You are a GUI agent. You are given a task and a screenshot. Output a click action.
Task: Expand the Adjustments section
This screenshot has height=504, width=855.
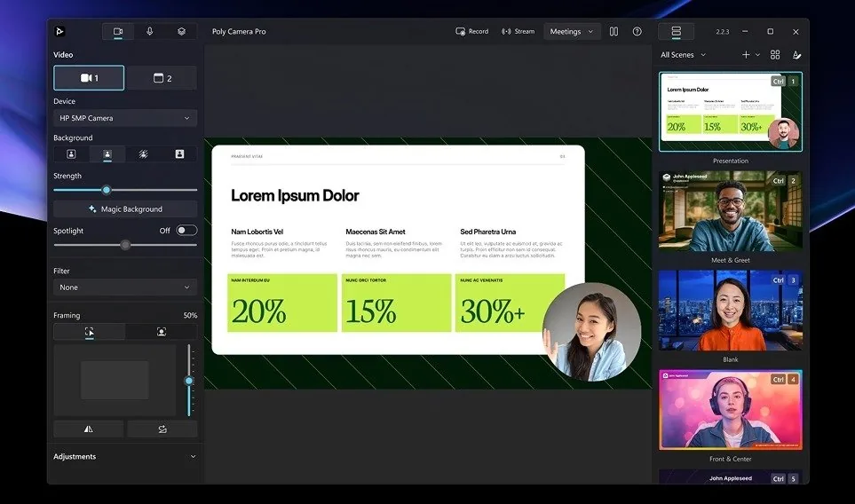[125, 457]
